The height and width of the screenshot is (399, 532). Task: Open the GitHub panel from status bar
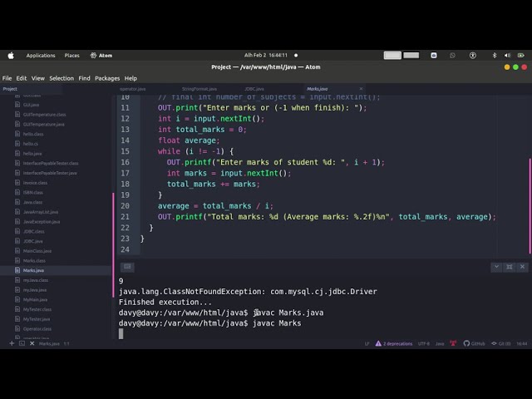pos(474,343)
